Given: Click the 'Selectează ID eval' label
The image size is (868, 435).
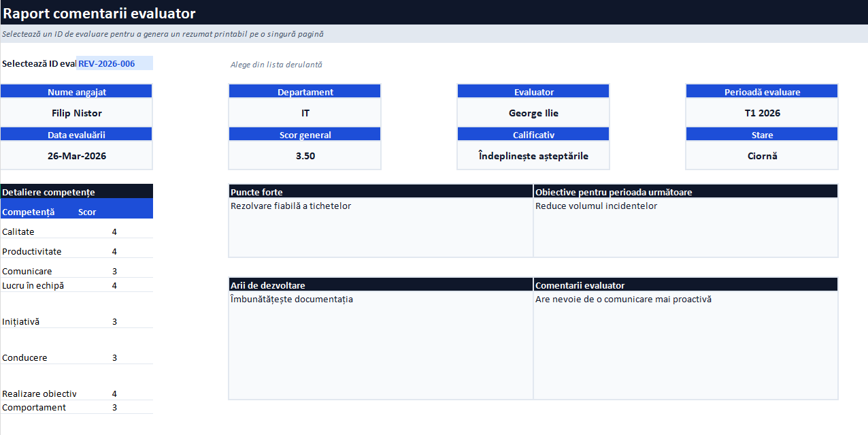Looking at the screenshot, I should (x=39, y=63).
